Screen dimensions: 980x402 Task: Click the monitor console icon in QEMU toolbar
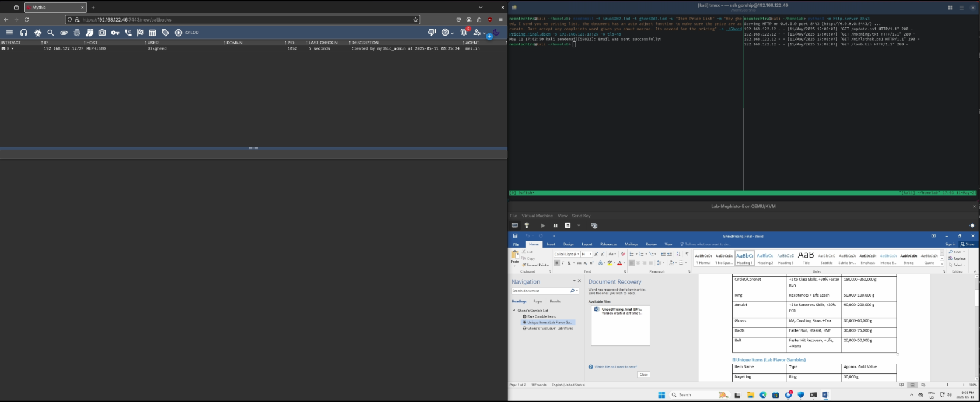[514, 225]
